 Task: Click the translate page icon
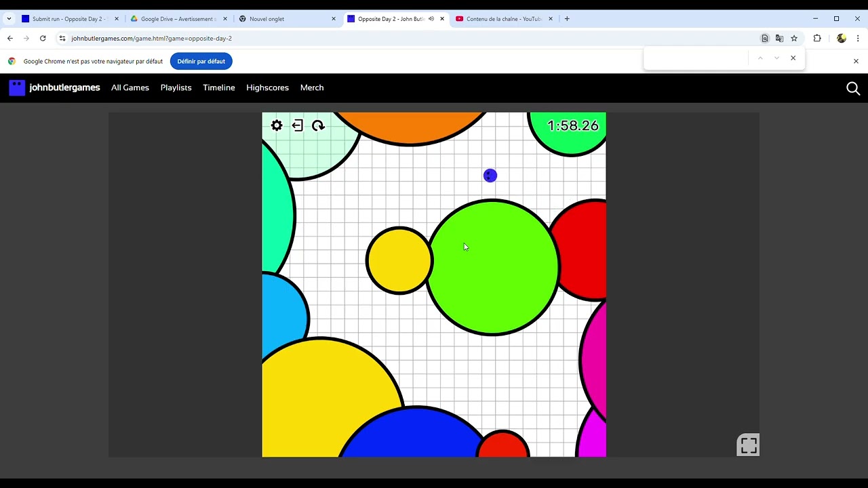pyautogui.click(x=779, y=39)
